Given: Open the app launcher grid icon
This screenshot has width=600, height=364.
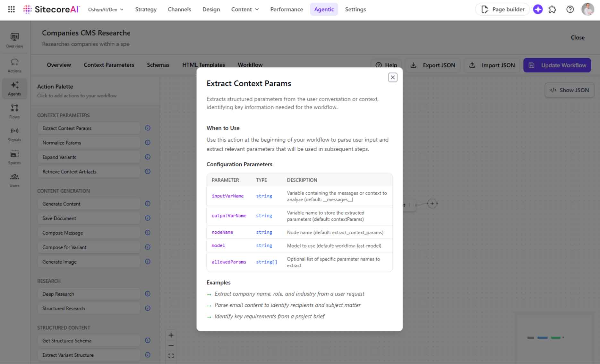Looking at the screenshot, I should coord(12,9).
